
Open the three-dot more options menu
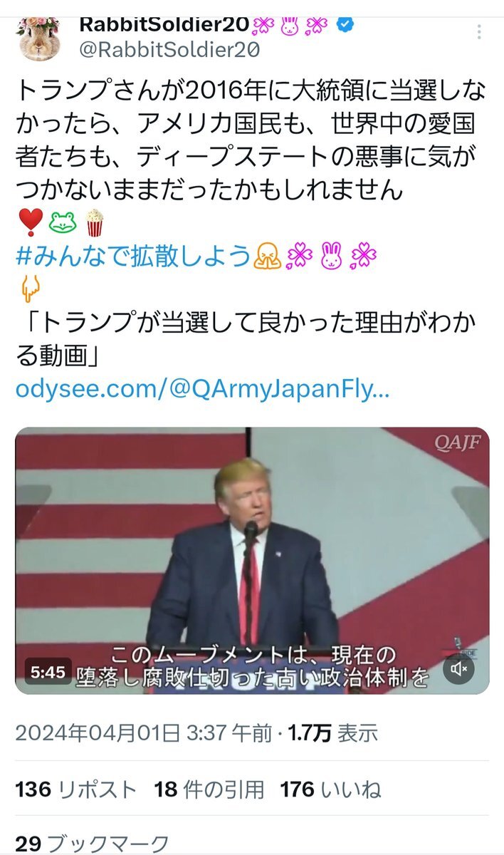(x=480, y=32)
